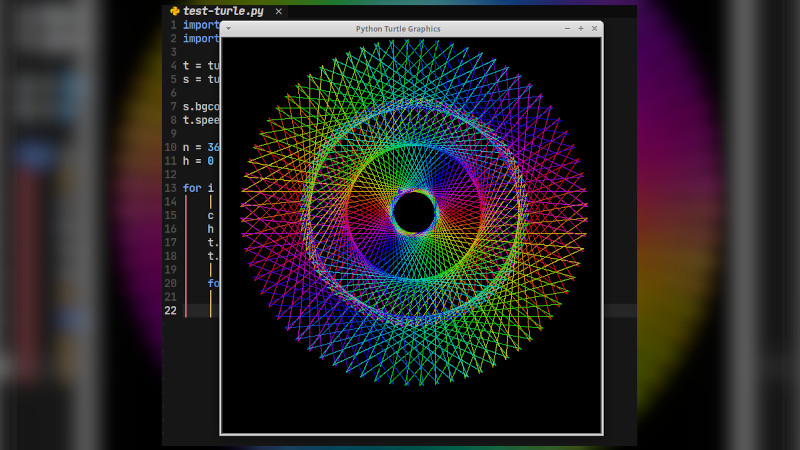Click 'import' on line 1
800x450 pixels.
click(201, 25)
